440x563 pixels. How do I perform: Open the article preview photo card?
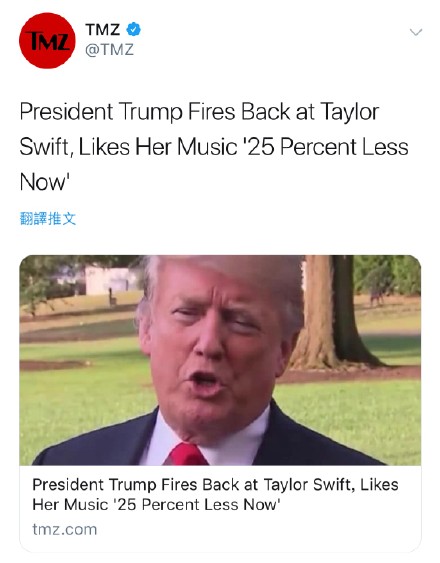point(220,360)
